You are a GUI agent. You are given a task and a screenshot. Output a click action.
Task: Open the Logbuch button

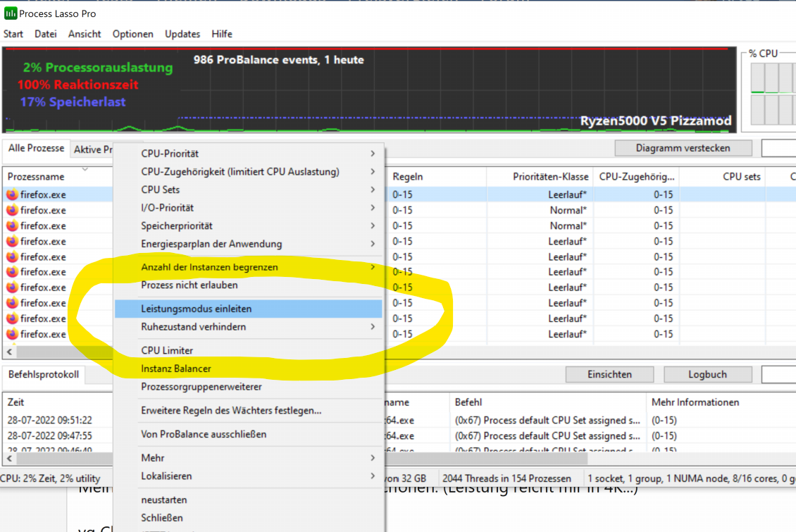pyautogui.click(x=708, y=375)
